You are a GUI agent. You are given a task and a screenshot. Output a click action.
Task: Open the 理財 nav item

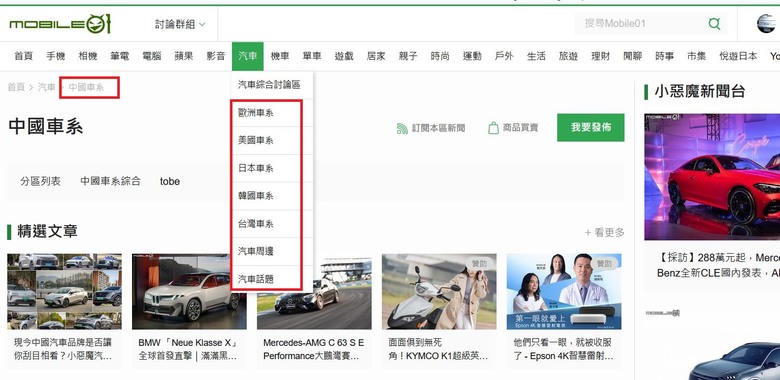click(600, 56)
